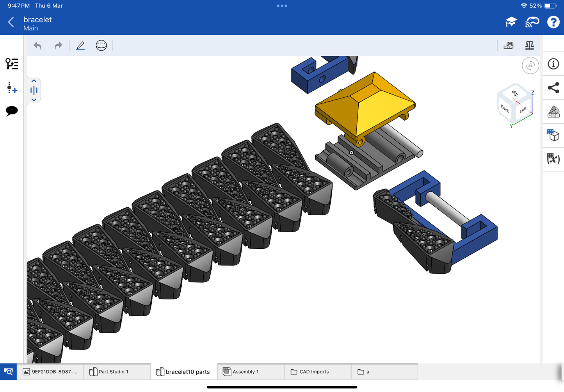The height and width of the screenshot is (392, 564).
Task: Collapse the toolbar handle down chevron
Action: pos(34,100)
